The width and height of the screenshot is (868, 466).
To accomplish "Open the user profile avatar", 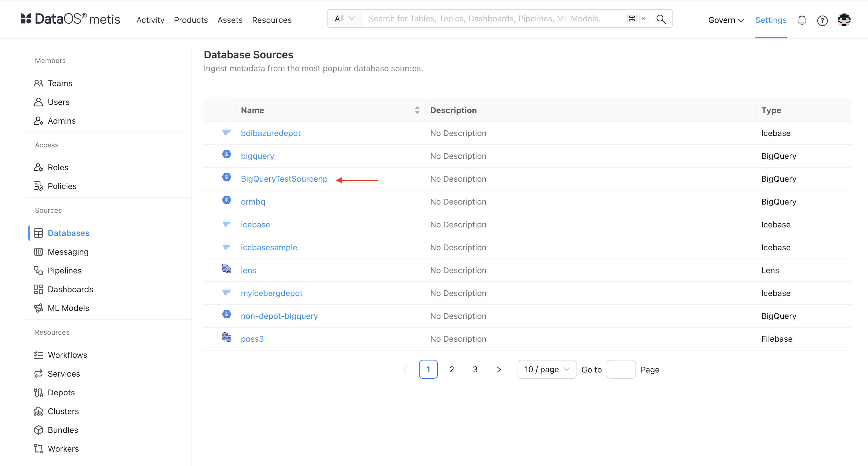I will (844, 20).
